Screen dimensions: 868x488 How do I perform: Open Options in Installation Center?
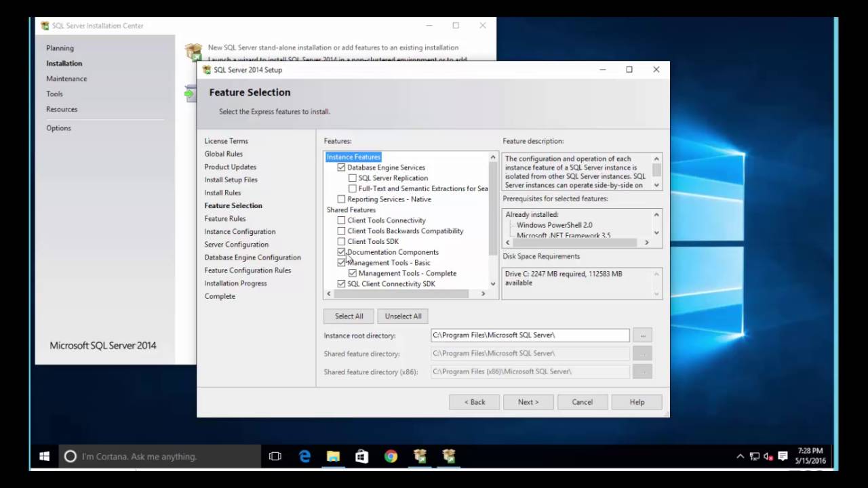tap(58, 128)
